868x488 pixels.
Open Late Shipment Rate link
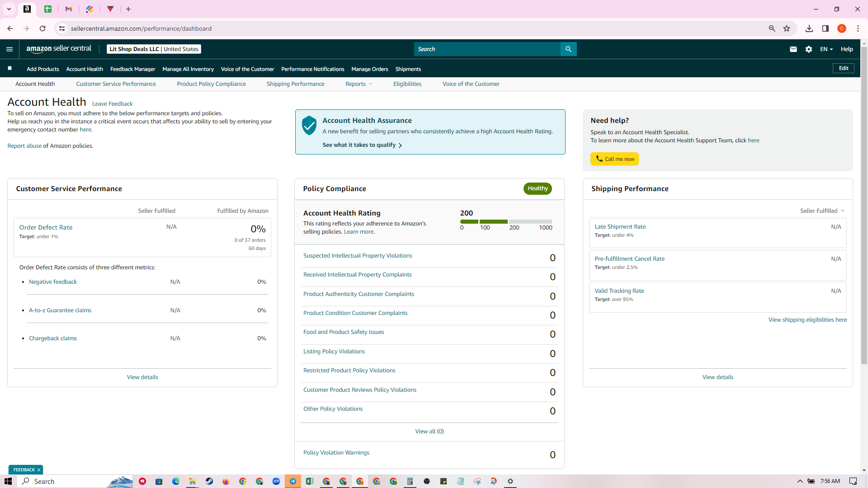(620, 227)
